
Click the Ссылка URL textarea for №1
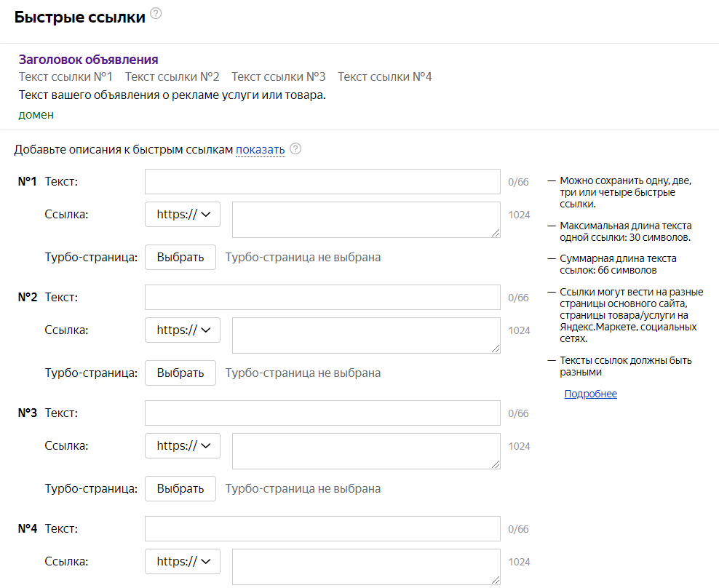click(x=365, y=219)
